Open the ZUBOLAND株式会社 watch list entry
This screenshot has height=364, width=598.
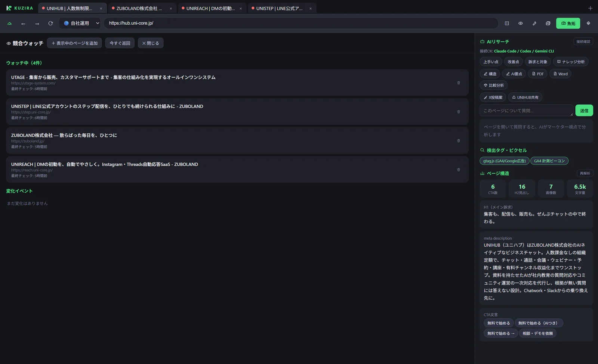[237, 141]
